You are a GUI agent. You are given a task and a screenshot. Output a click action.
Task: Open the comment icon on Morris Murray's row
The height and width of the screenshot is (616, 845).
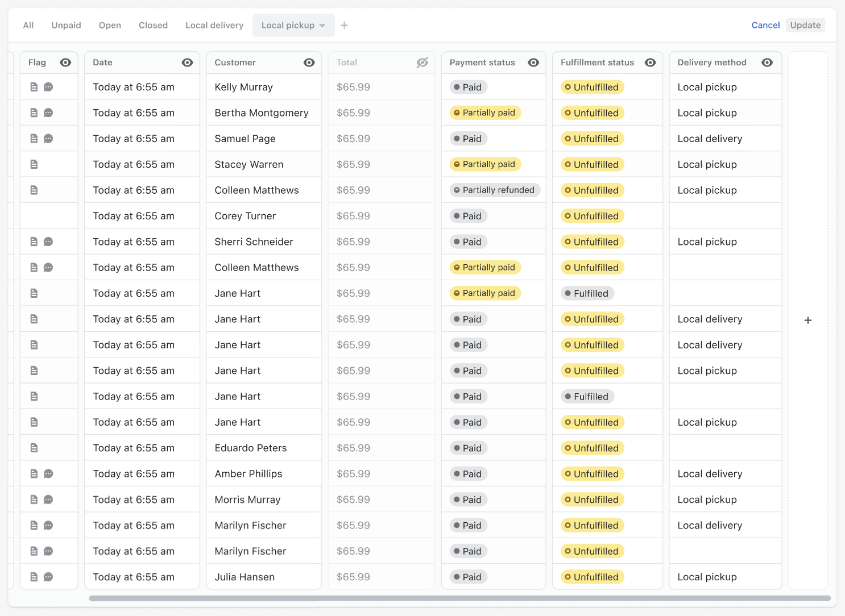coord(48,499)
